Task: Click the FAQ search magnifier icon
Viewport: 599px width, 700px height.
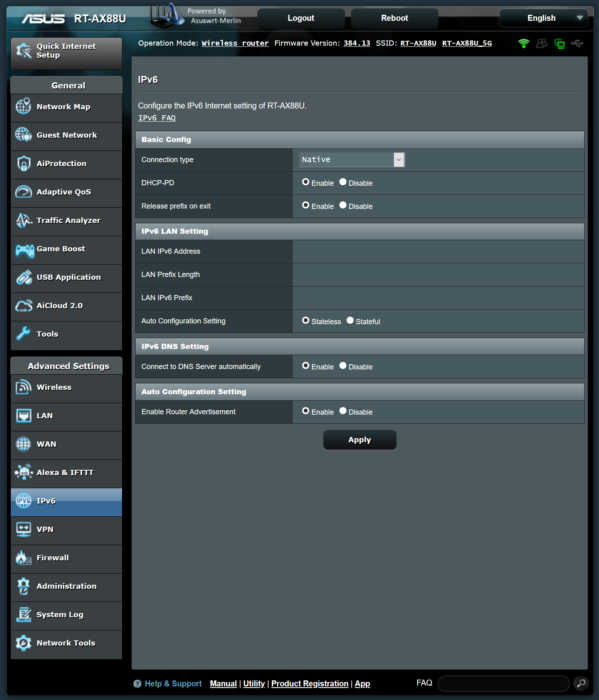Action: pyautogui.click(x=581, y=683)
